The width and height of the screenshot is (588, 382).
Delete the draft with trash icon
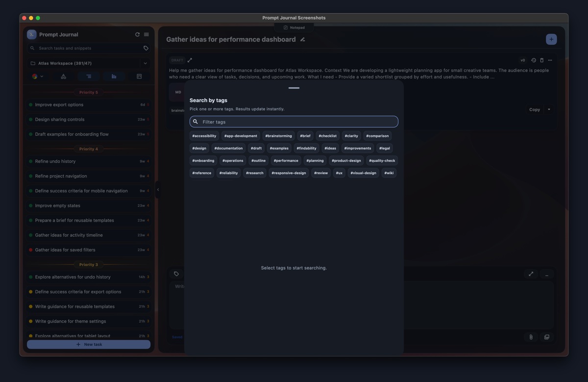click(541, 60)
